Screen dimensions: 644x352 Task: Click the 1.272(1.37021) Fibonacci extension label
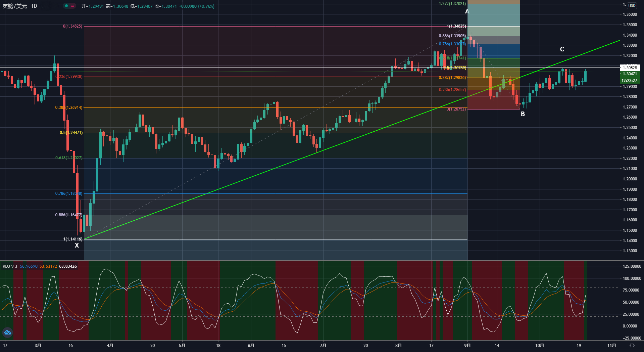point(452,4)
